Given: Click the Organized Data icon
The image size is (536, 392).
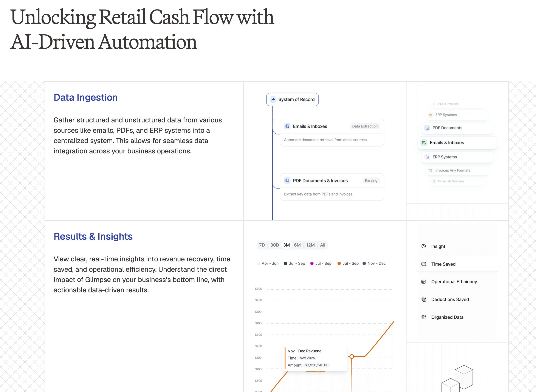Looking at the screenshot, I should point(424,317).
